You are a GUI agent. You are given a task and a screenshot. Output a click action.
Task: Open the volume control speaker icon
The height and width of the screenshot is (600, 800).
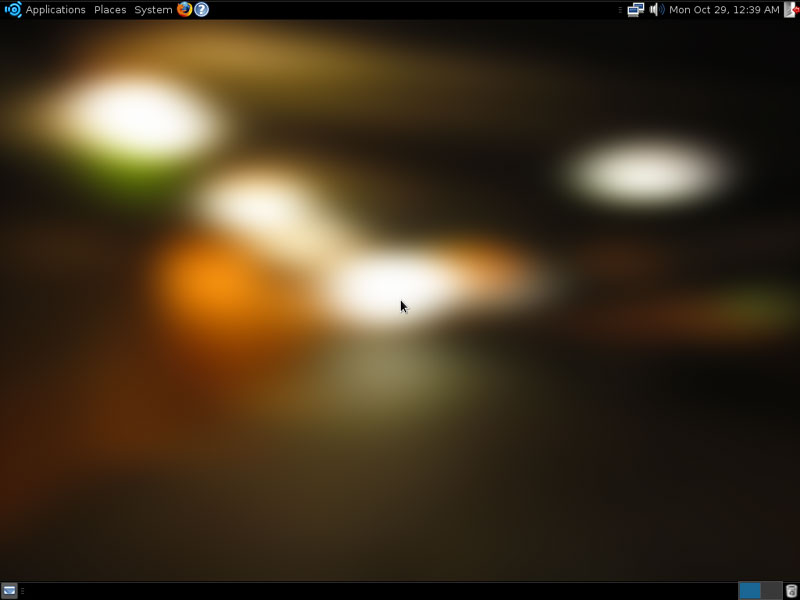(657, 10)
